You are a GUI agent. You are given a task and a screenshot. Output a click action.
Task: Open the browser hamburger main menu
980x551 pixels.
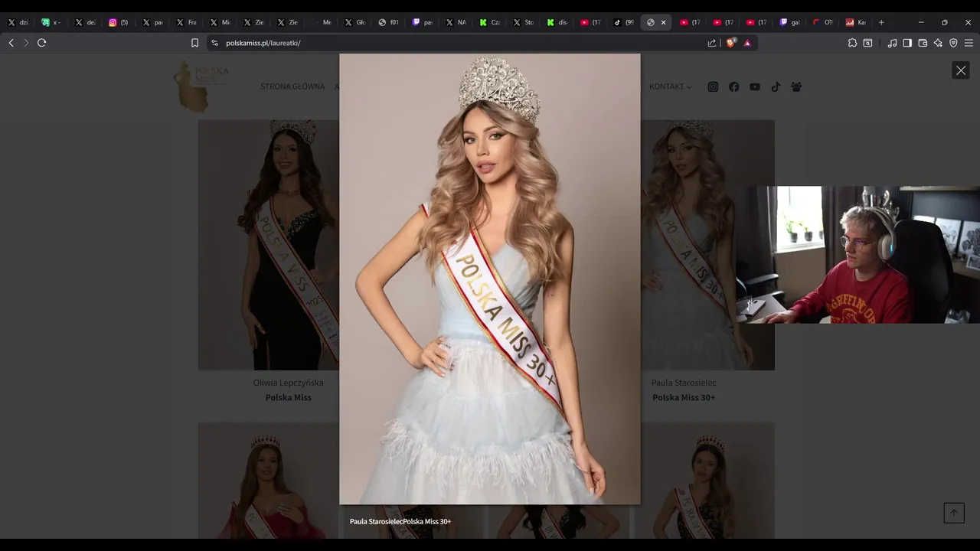coord(969,43)
